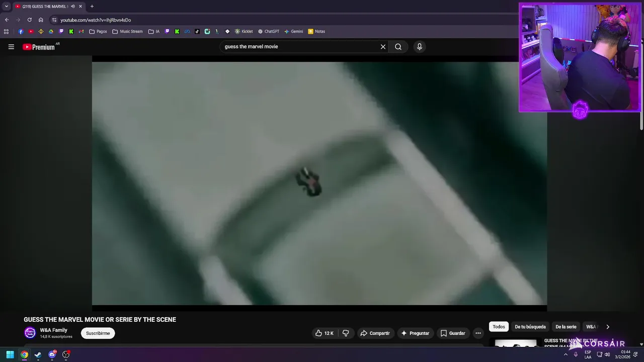Mute tab via speaker icon
Viewport: 644px width, 362px height.
(73, 7)
